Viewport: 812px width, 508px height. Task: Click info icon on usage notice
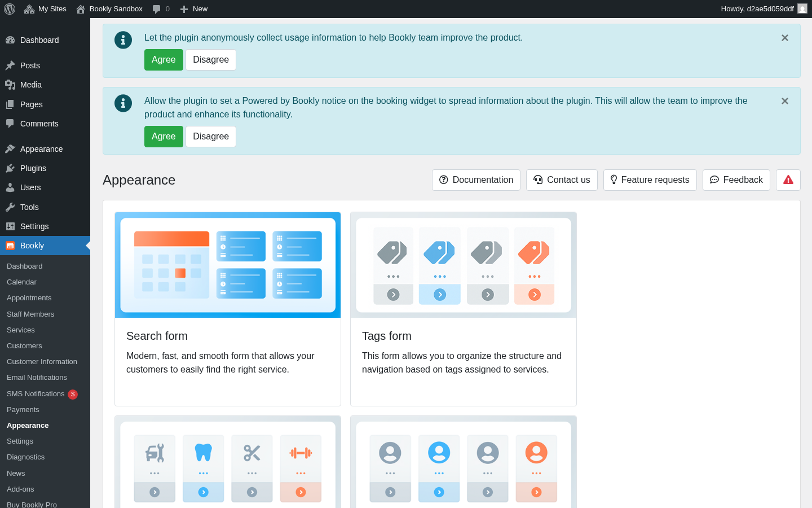pyautogui.click(x=123, y=40)
